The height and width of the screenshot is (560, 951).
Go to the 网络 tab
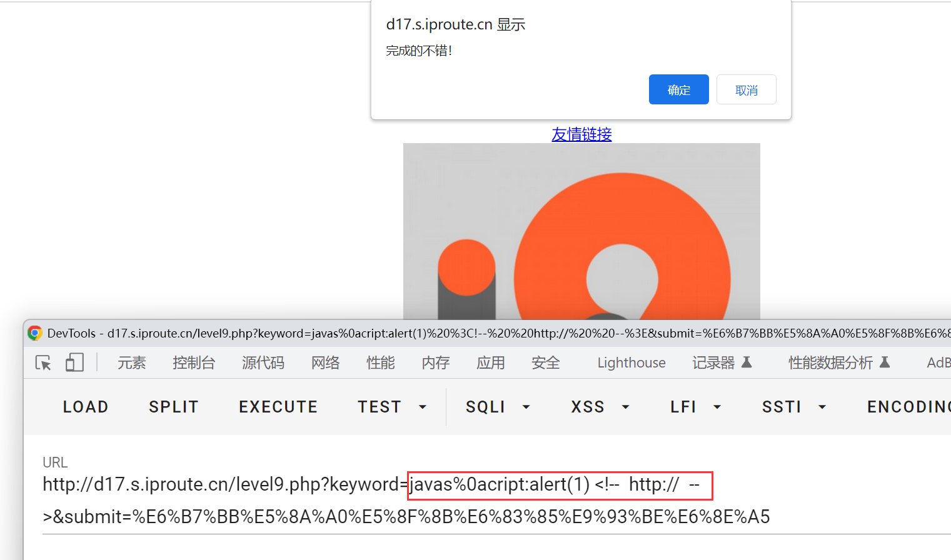coord(325,362)
